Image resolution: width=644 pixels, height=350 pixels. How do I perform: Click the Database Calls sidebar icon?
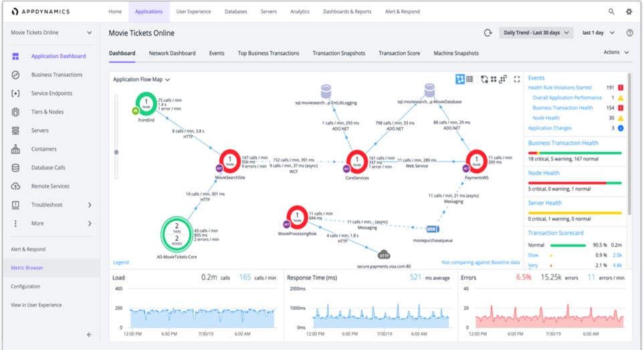(15, 167)
